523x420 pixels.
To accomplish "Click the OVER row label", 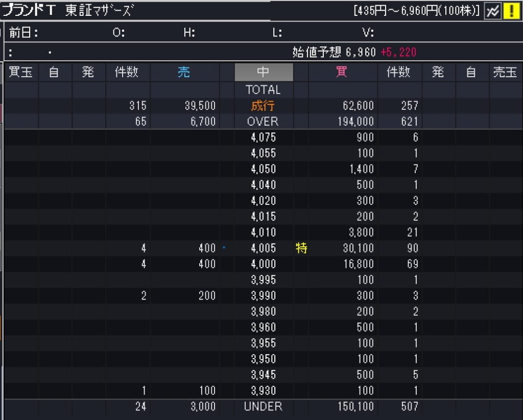I will click(x=264, y=122).
